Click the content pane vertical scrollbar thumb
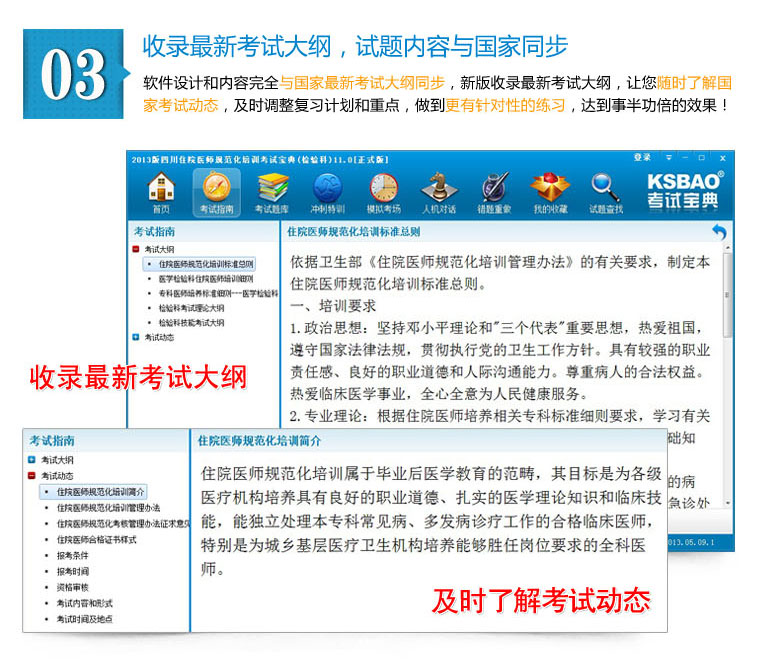This screenshot has height=671, width=780. pos(727,295)
